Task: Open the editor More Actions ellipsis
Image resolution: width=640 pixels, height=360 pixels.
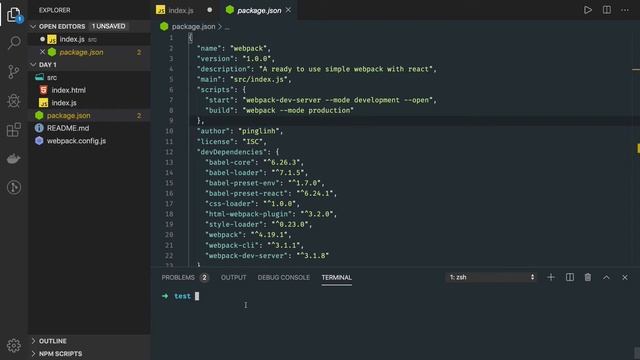Action: (624, 10)
